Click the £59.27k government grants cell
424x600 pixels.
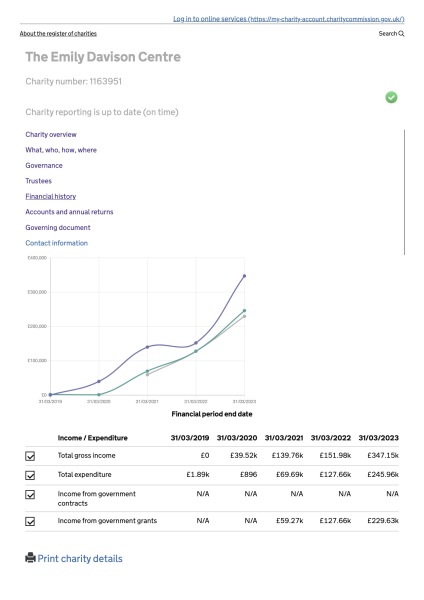pos(290,520)
